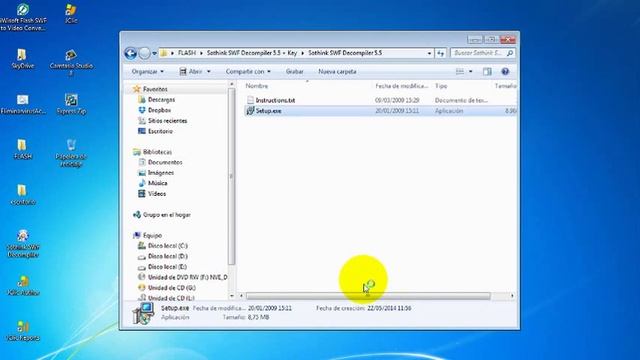Refresh the folder with the refresh icon
This screenshot has width=640, height=360.
click(440, 53)
